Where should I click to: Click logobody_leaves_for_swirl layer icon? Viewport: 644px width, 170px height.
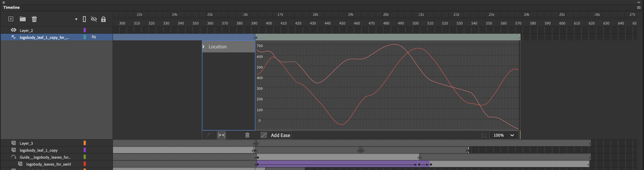[x=20, y=164]
